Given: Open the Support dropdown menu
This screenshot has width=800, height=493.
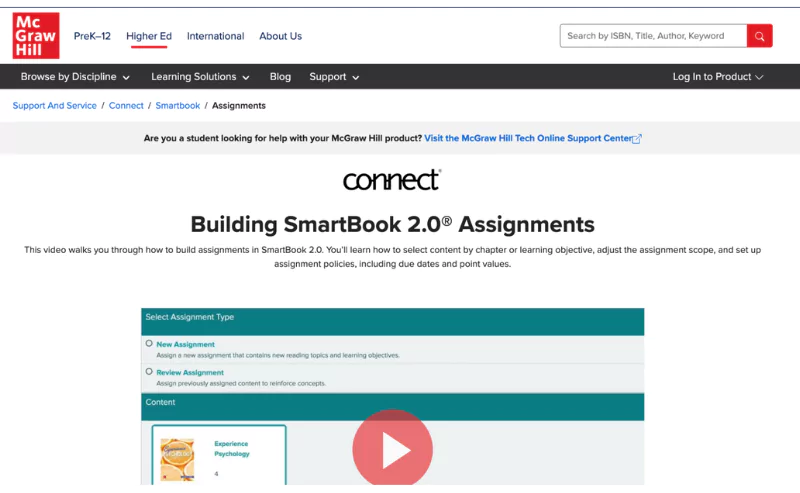Looking at the screenshot, I should [334, 77].
